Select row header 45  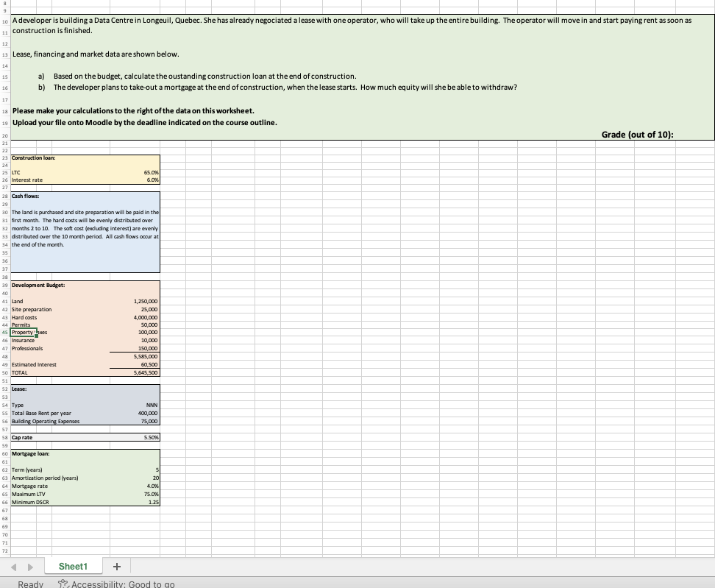pyautogui.click(x=5, y=333)
